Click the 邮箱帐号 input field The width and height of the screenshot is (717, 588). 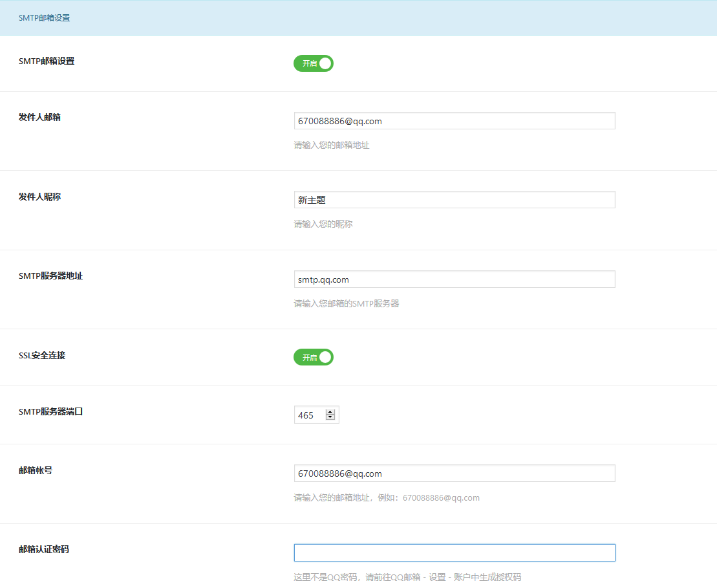click(x=454, y=474)
